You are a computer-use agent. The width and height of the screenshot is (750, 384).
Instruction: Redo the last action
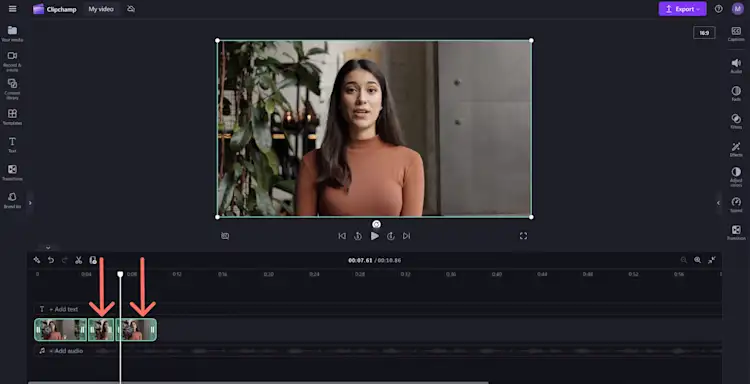click(x=65, y=260)
